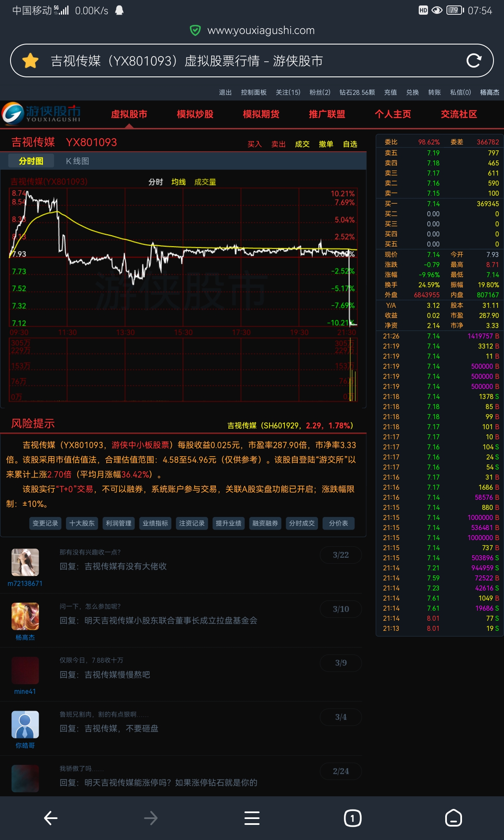Click the 3/9 date badge
The height and width of the screenshot is (840, 504).
pyautogui.click(x=341, y=663)
